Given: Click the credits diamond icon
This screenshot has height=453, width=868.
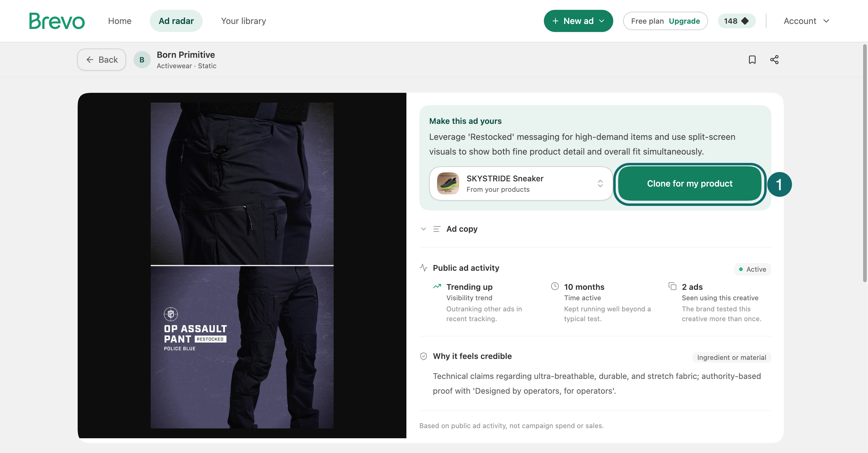Looking at the screenshot, I should (745, 21).
